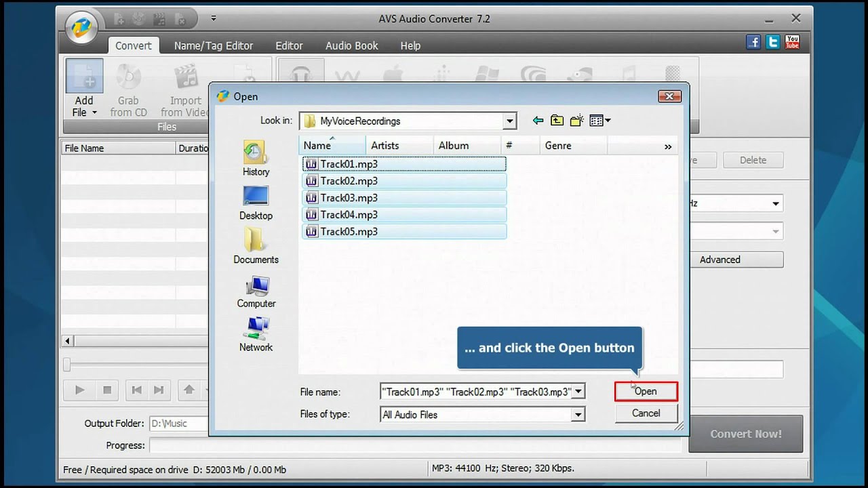The image size is (868, 488).
Task: Click the file list left scroll arrow
Action: (67, 341)
